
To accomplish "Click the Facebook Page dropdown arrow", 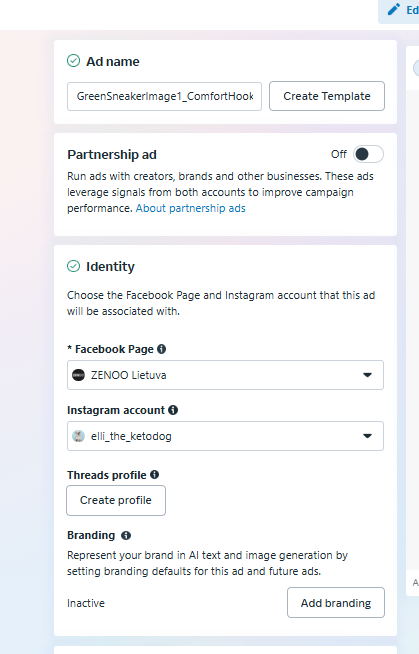I will coord(367,375).
